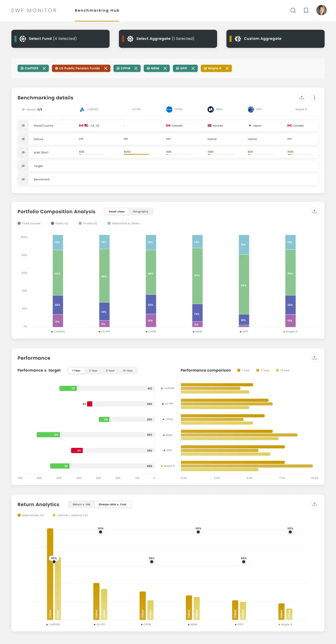Click the Fixed Income legend swatch

[x=19, y=223]
